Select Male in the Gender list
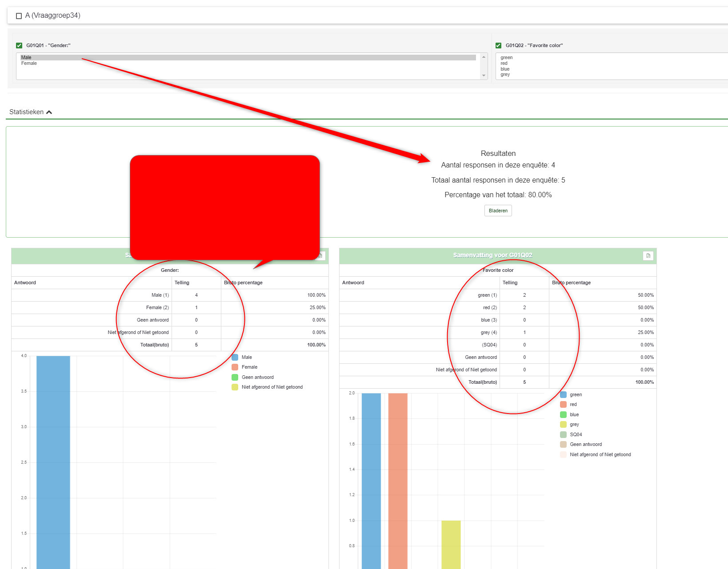Screen dimensions: 728x569 [248, 57]
